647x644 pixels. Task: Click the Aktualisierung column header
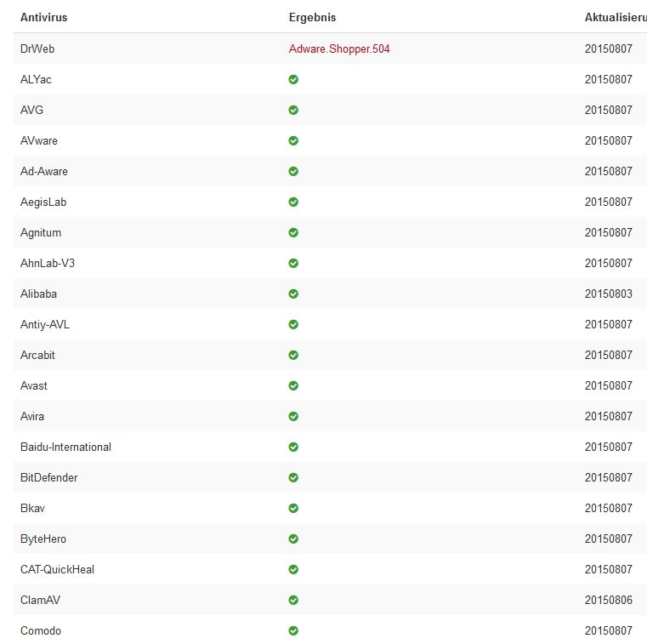pos(615,17)
